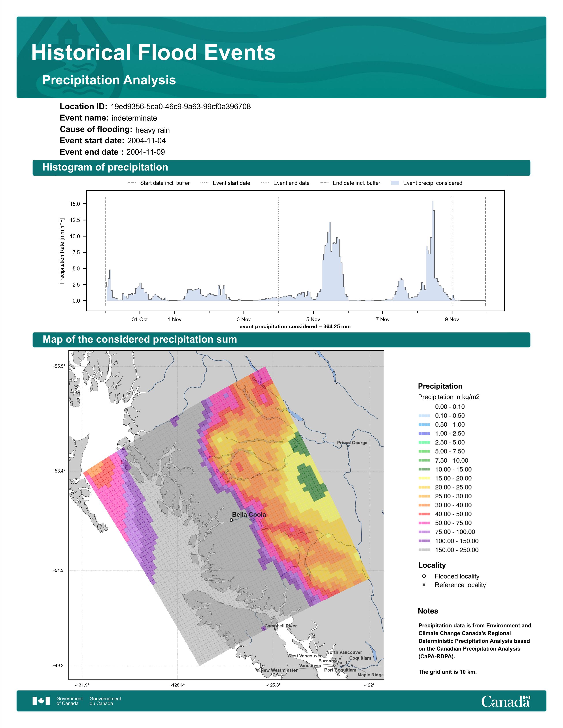Click the Notes heading

tap(428, 611)
